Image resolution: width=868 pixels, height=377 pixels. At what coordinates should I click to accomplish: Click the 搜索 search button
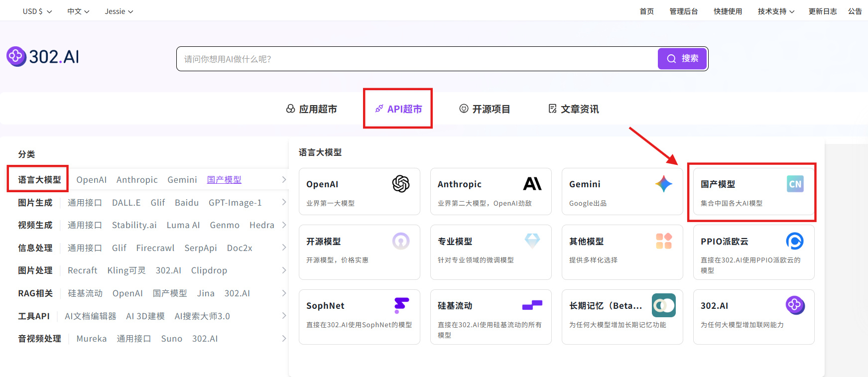tap(682, 59)
